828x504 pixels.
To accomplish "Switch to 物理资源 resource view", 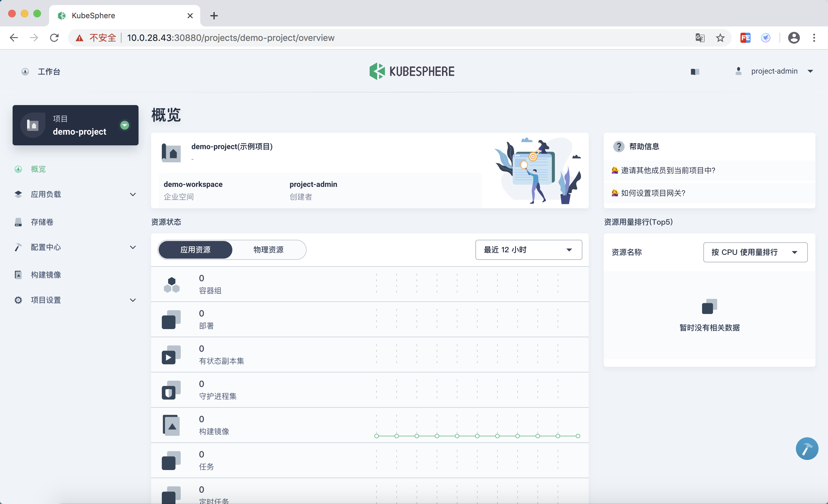I will click(268, 249).
